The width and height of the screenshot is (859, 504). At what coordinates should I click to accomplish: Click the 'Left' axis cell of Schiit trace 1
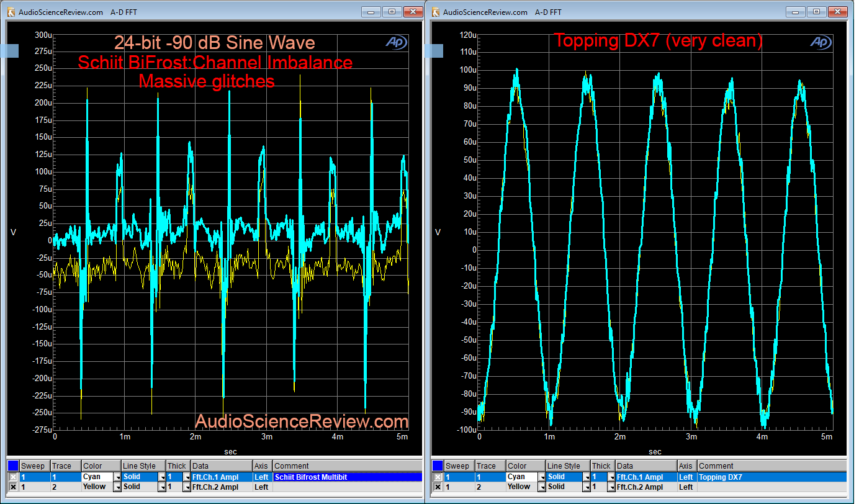263,477
